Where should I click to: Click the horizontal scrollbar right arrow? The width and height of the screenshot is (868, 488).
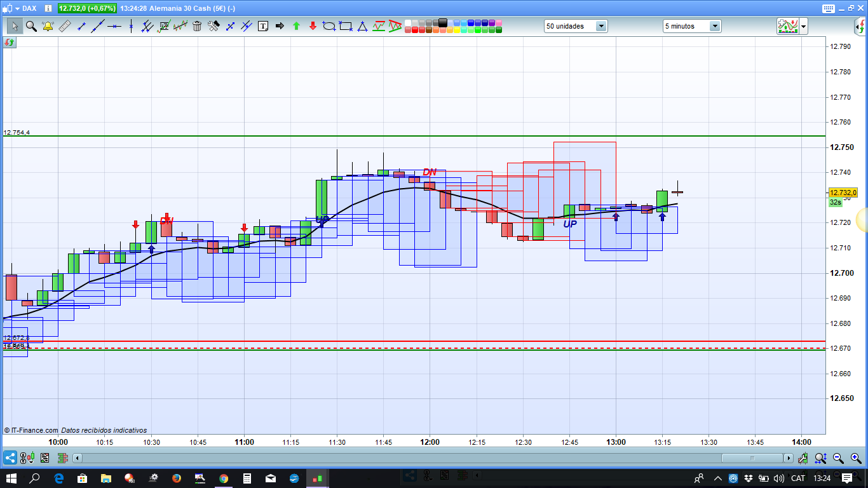[789, 457]
